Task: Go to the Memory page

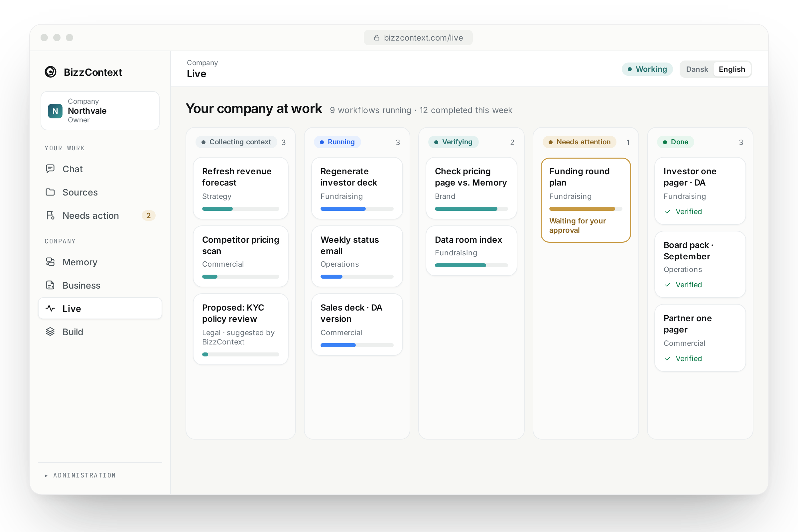Action: pyautogui.click(x=100, y=262)
